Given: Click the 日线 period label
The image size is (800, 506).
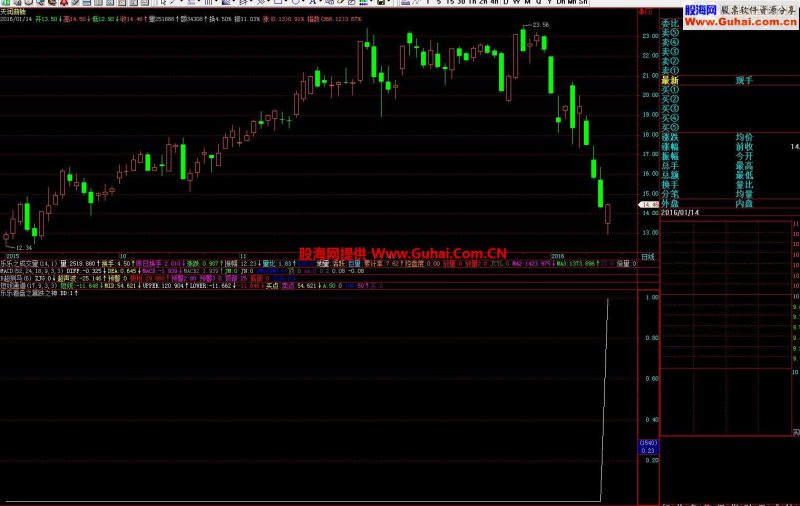Looking at the screenshot, I should pyautogui.click(x=648, y=257).
